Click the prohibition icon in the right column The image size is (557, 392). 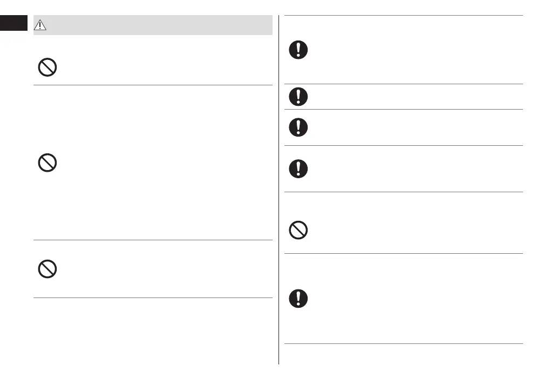click(x=298, y=231)
